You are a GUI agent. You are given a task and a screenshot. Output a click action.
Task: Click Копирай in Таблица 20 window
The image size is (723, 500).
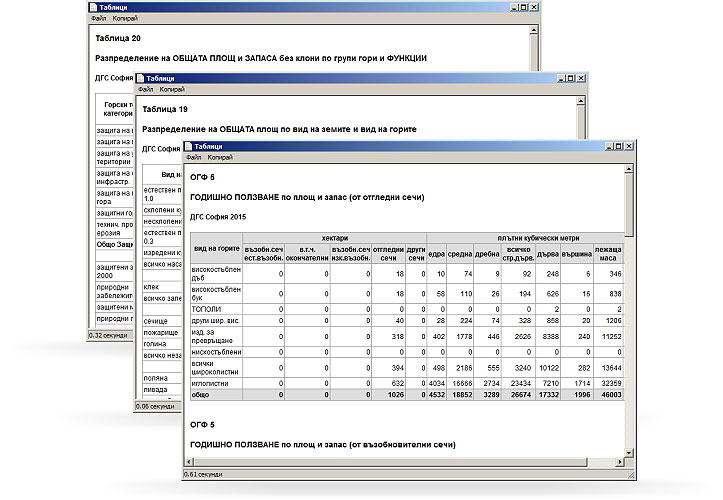[124, 19]
